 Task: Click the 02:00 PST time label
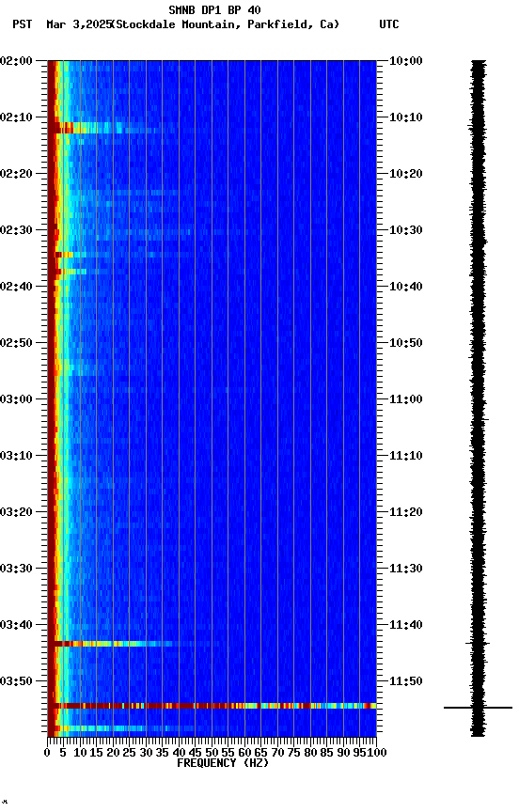click(16, 61)
